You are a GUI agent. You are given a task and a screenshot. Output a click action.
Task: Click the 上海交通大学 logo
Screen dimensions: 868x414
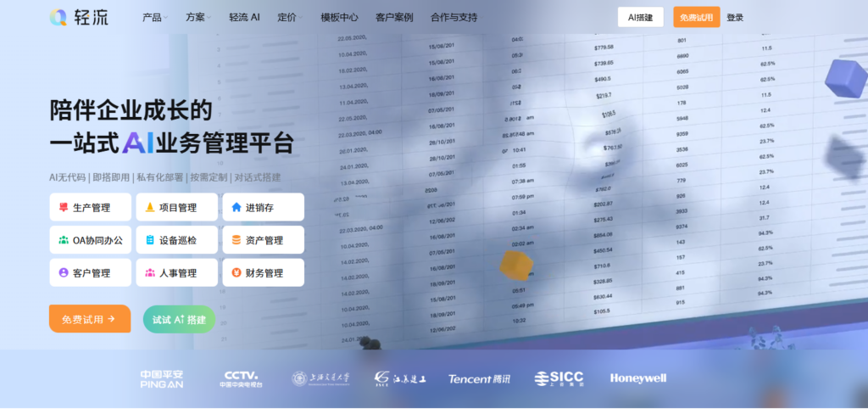click(x=321, y=379)
